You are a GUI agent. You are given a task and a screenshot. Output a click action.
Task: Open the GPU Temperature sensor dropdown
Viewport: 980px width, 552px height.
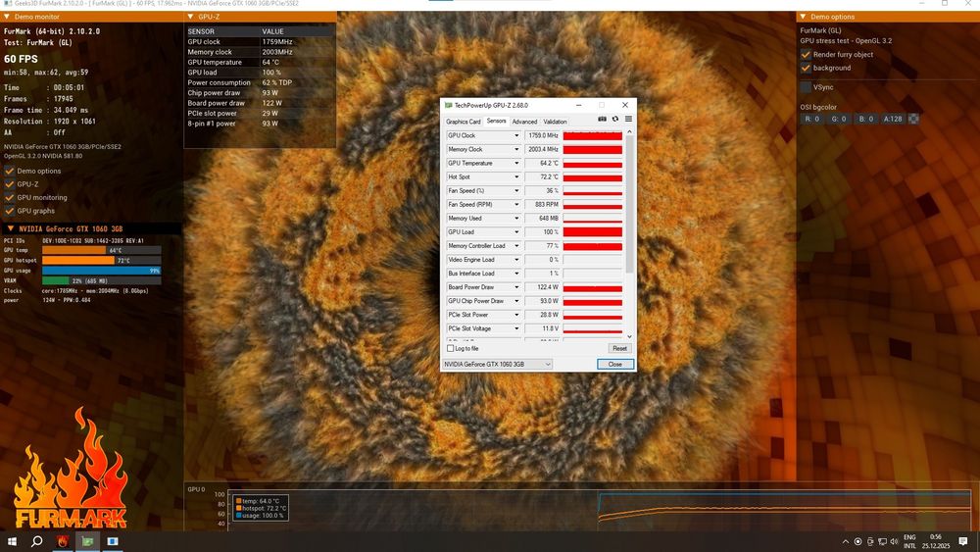click(x=516, y=163)
